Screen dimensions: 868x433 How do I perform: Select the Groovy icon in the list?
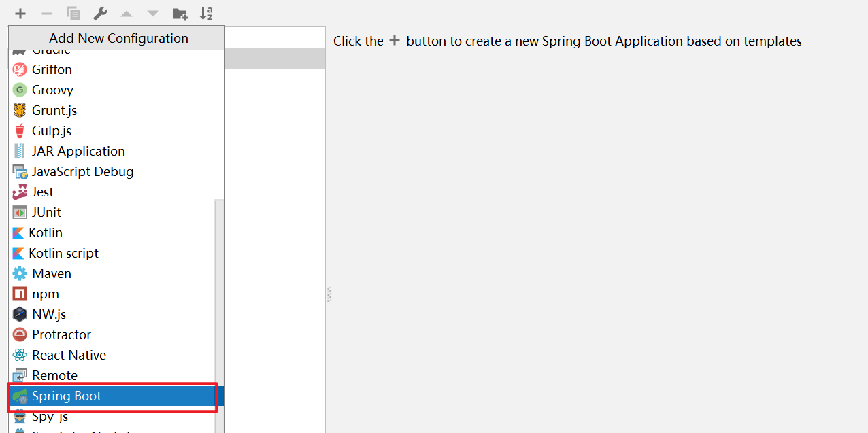tap(20, 90)
